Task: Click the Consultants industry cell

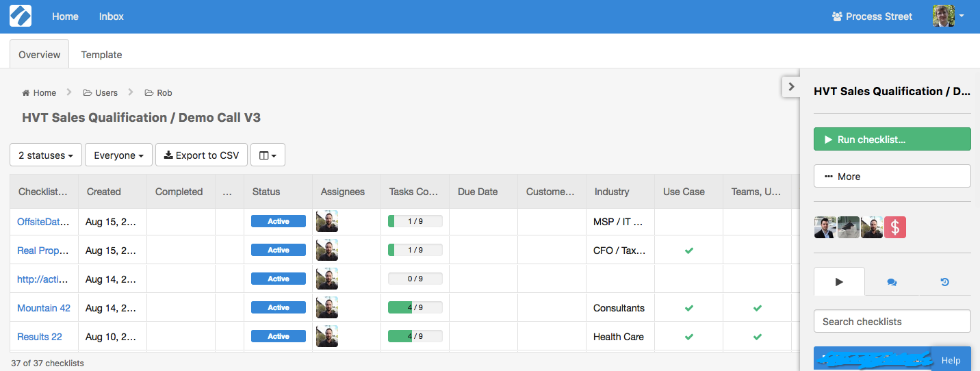Action: (x=619, y=308)
